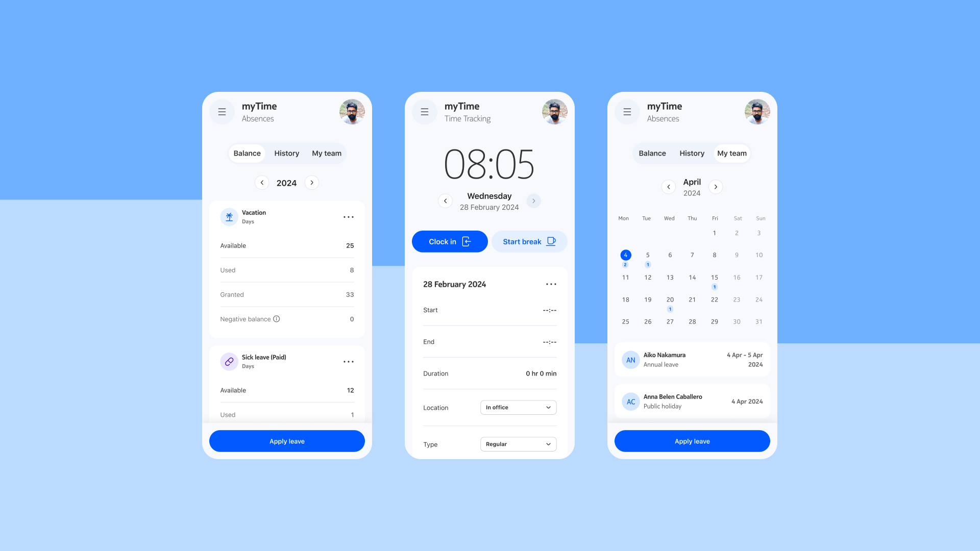Click the Clock In icon button
Screen dimensions: 980x551
point(467,241)
